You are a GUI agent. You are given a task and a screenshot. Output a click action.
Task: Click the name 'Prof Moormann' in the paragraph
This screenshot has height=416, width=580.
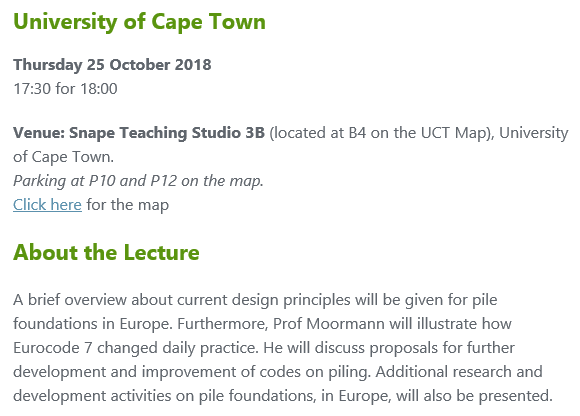coord(329,324)
